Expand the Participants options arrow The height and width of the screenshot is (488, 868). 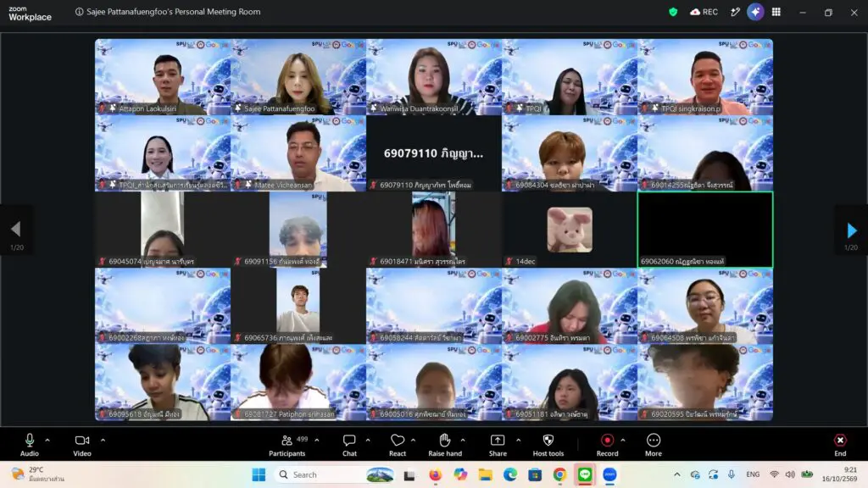coord(317,441)
